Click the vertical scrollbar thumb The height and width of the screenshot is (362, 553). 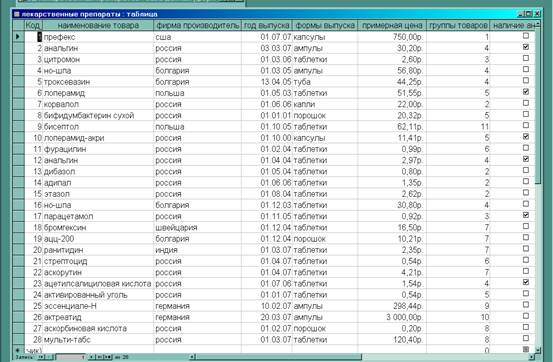pos(538,107)
